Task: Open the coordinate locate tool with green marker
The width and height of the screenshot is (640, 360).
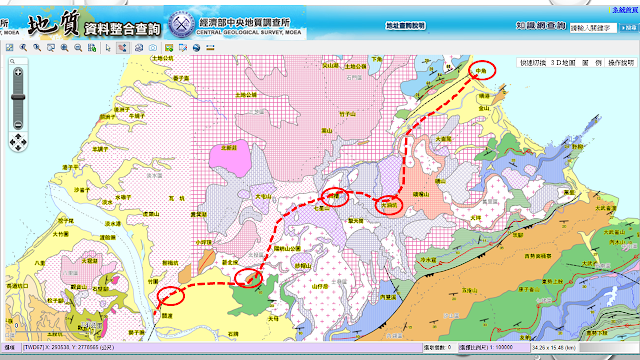Action: tap(92, 48)
